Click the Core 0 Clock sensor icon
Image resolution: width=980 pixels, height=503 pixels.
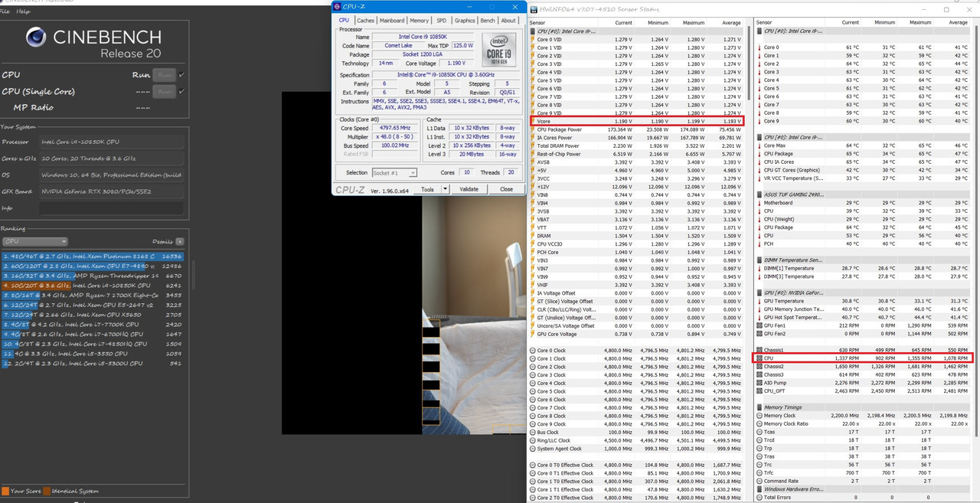point(533,351)
